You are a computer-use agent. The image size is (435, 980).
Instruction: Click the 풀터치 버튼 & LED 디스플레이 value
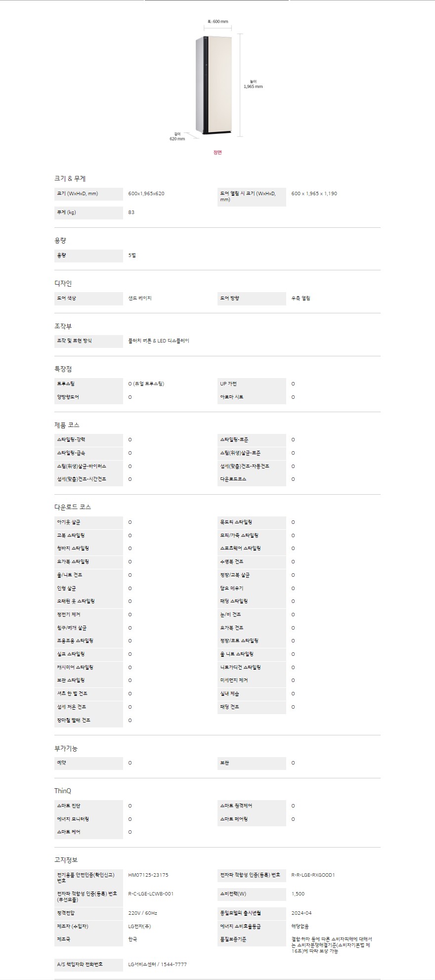click(159, 341)
